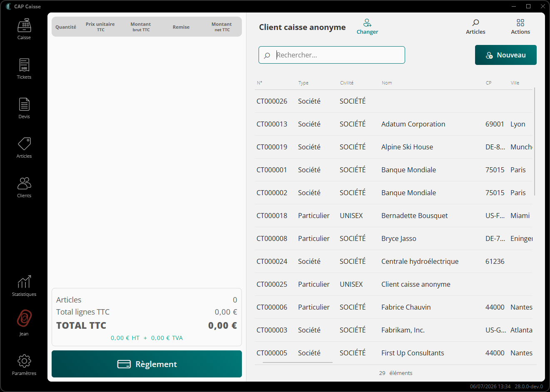The height and width of the screenshot is (392, 550).
Task: Select the client row CT000026
Action: [x=394, y=101]
